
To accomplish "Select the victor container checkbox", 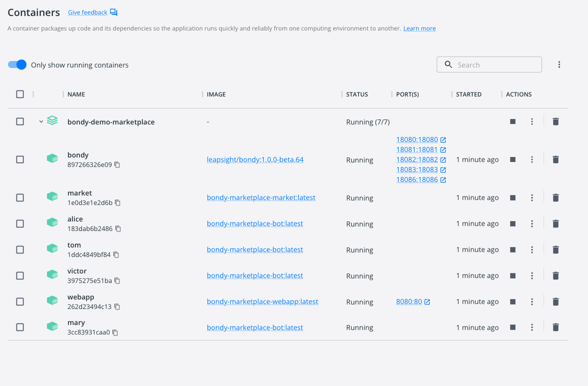I will pos(20,275).
